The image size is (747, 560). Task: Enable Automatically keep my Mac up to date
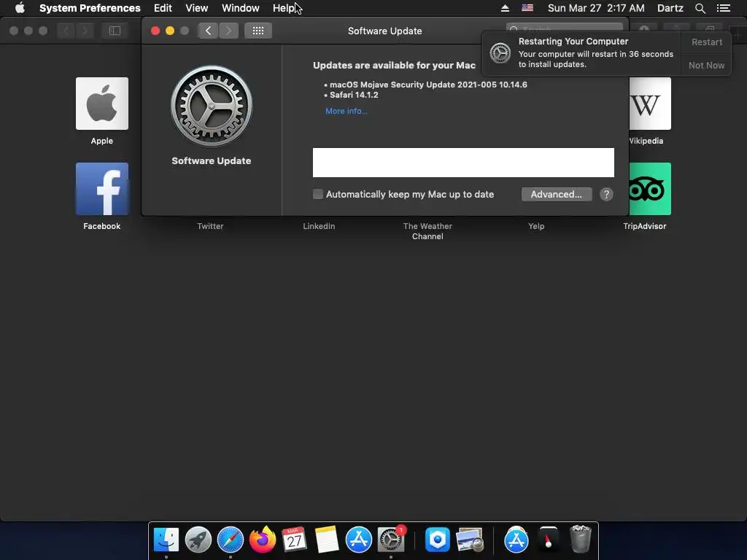tap(318, 194)
